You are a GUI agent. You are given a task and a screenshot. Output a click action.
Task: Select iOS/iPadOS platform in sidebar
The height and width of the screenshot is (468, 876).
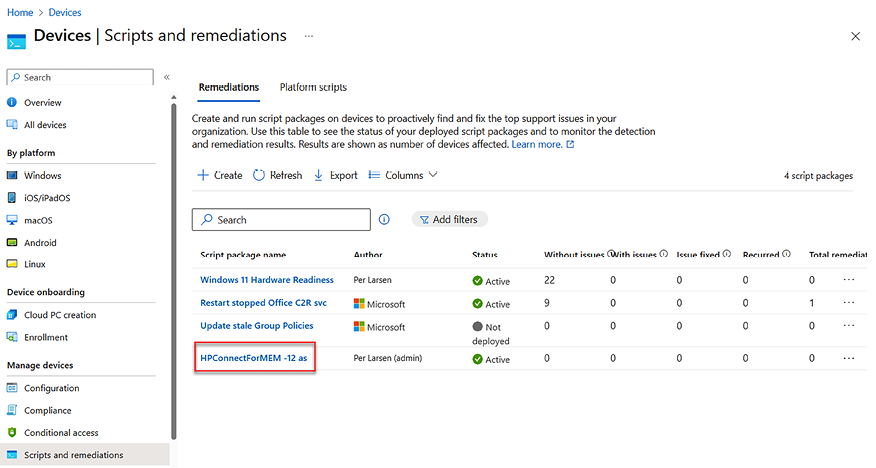pos(47,198)
